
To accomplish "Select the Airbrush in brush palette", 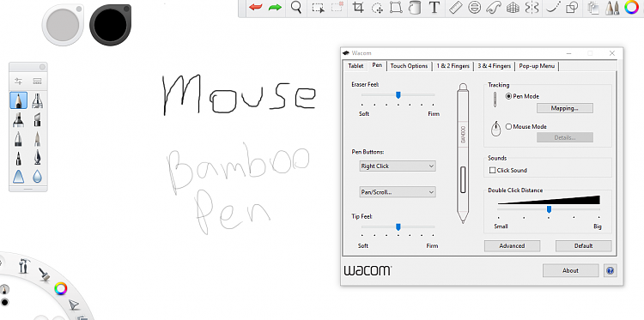I will (x=38, y=100).
